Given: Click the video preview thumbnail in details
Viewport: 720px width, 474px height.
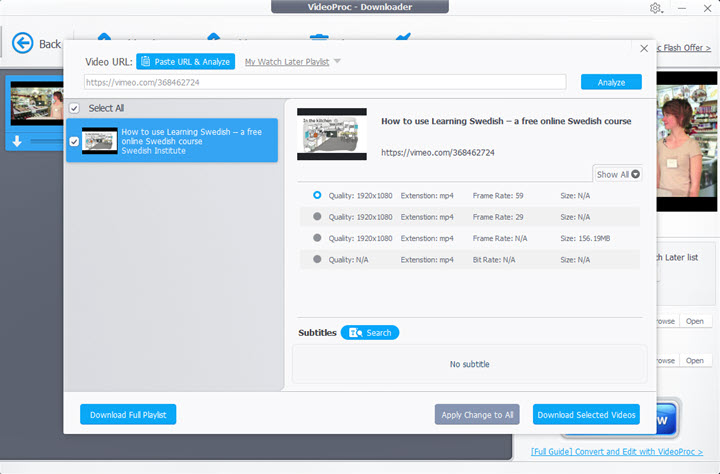Looking at the screenshot, I should pyautogui.click(x=332, y=134).
